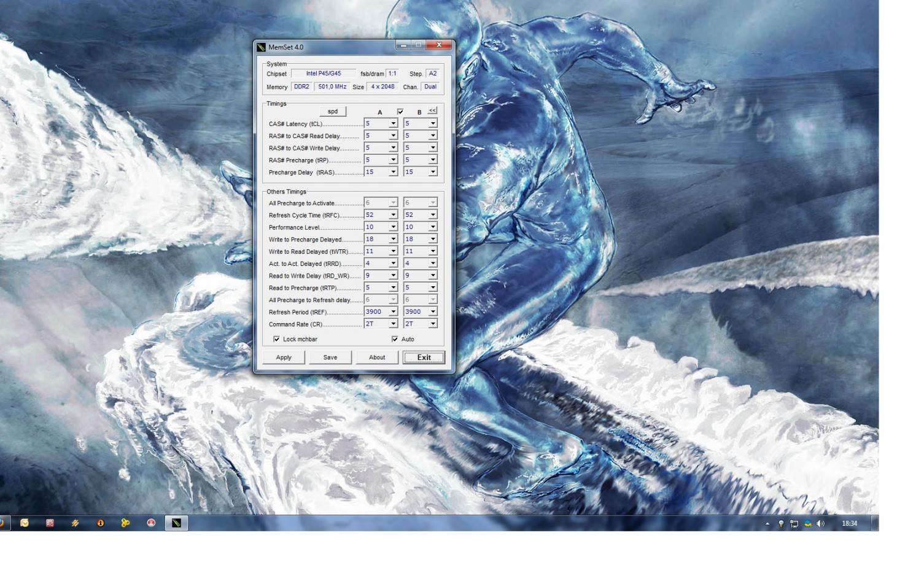Click the light bulb tray icon
The width and height of the screenshot is (924, 578).
pyautogui.click(x=781, y=523)
